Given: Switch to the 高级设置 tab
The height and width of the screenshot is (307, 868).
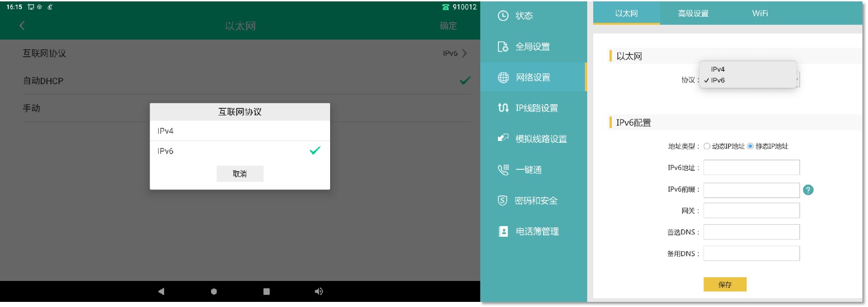Looking at the screenshot, I should (693, 13).
